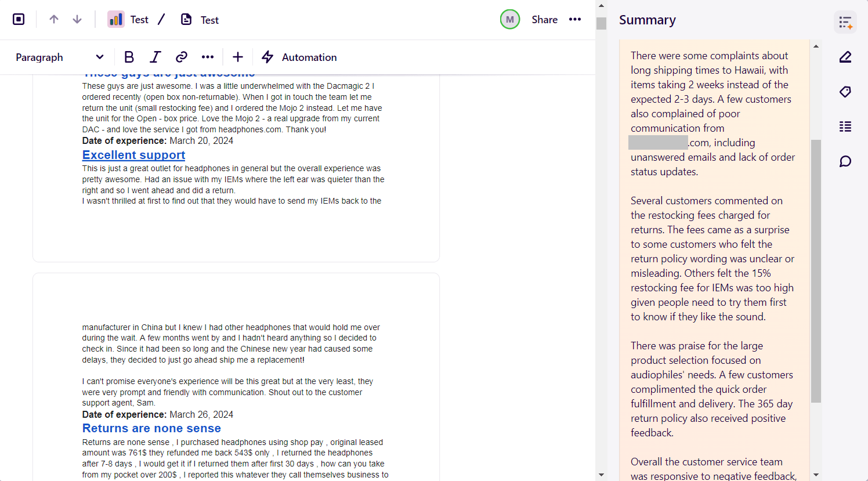Navigate to previous item with up arrow
868x481 pixels.
coord(54,19)
